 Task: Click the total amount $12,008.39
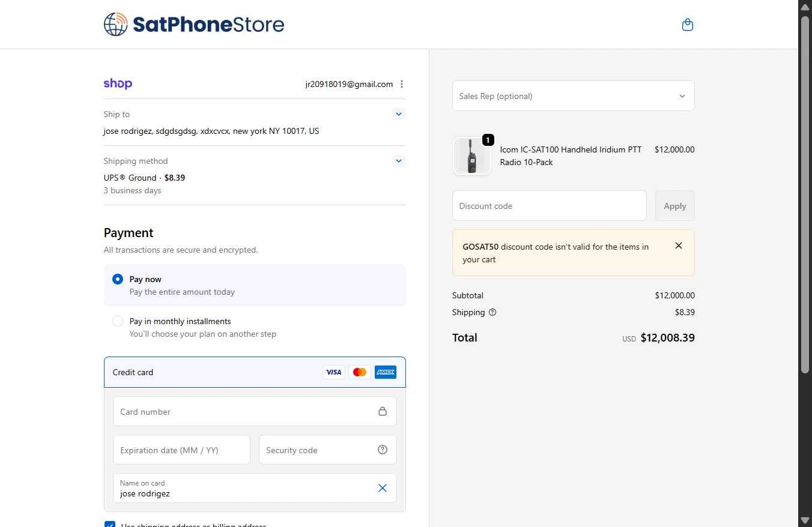click(x=667, y=338)
